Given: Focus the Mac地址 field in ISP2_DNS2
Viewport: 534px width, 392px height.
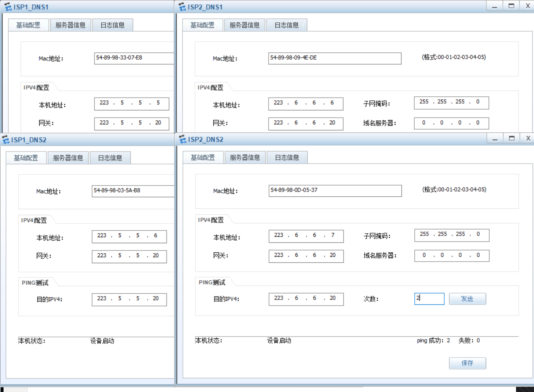Looking at the screenshot, I should pos(335,190).
